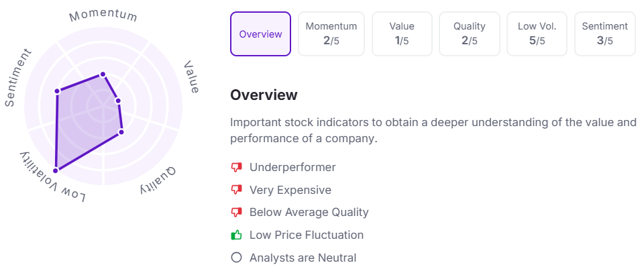Click the Momentum data point on radar chart
Image resolution: width=644 pixels, height=269 pixels.
point(103,74)
